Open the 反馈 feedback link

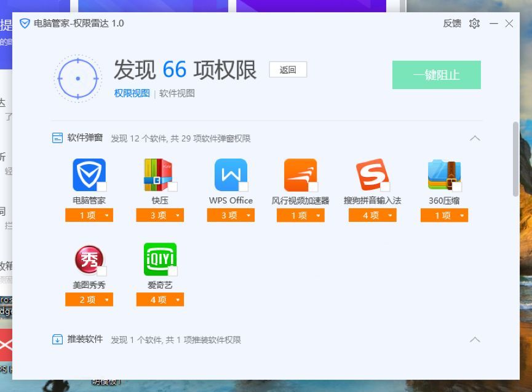452,23
